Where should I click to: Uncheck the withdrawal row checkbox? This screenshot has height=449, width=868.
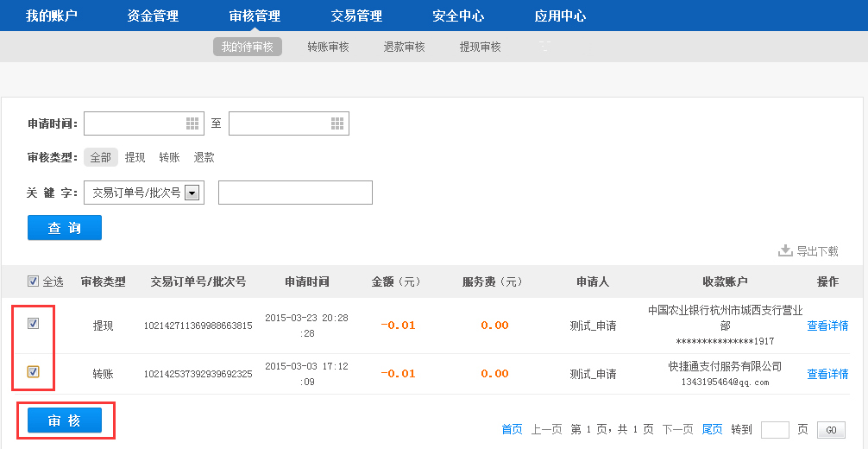coord(34,324)
